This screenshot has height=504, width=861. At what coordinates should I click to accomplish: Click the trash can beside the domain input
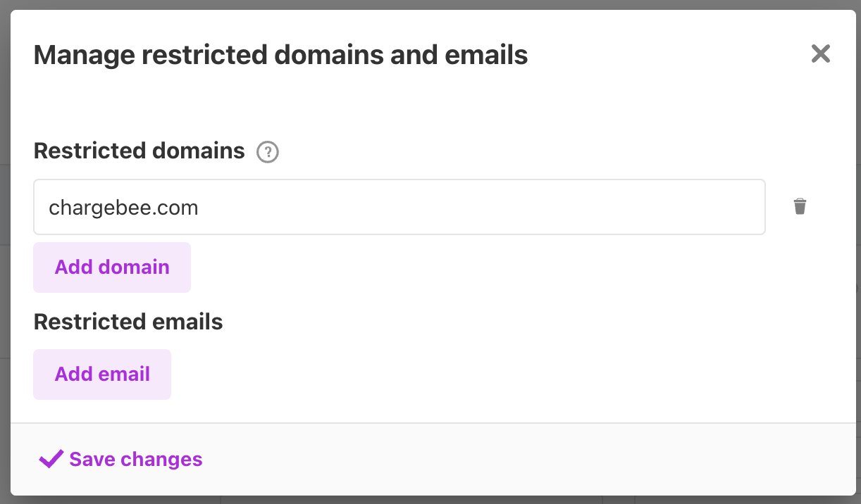800,207
